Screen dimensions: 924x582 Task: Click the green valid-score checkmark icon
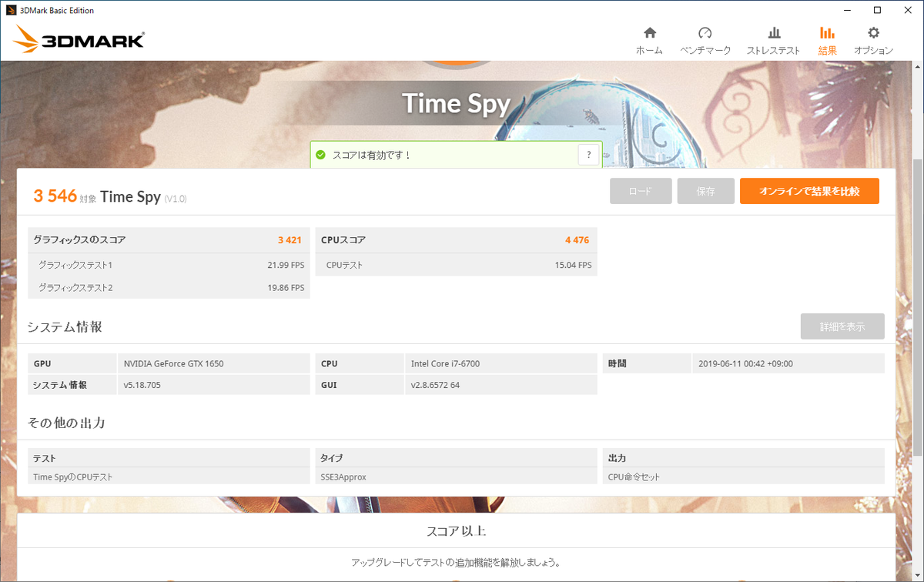pyautogui.click(x=320, y=155)
